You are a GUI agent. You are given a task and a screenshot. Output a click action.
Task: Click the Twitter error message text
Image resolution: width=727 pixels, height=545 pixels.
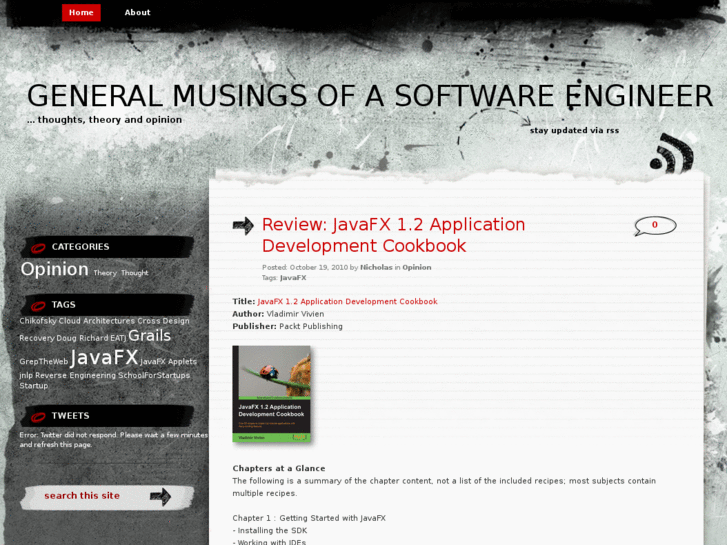click(x=114, y=440)
